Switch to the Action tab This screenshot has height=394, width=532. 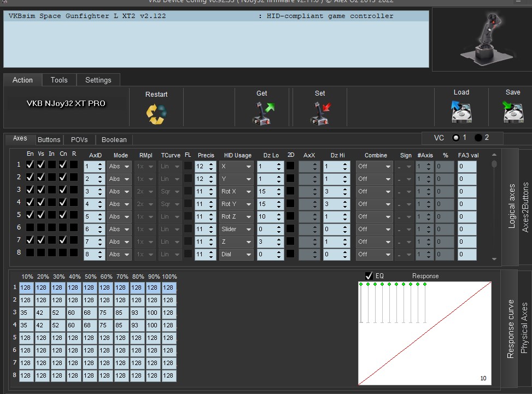click(x=23, y=80)
